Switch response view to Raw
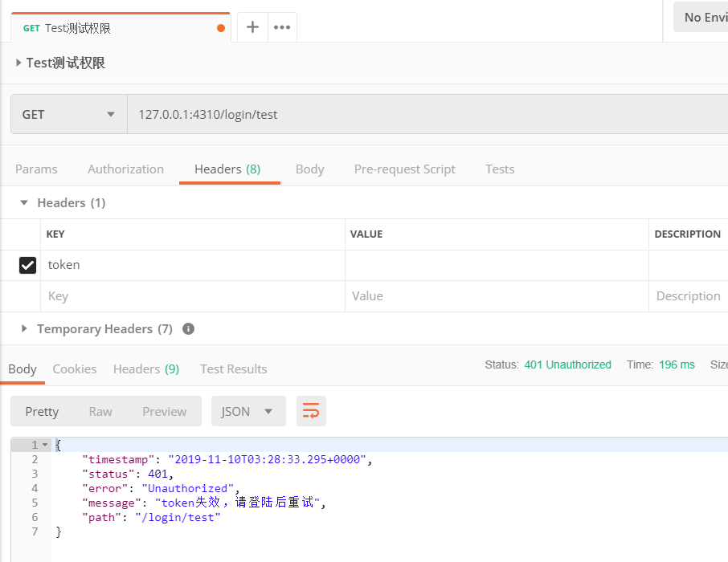Screen dimensions: 728x562 (x=100, y=411)
